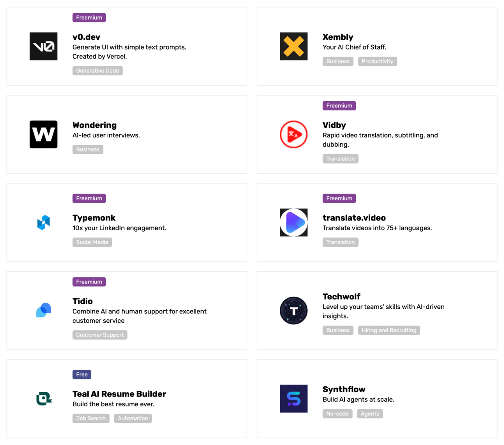Filter by the Generative Code tag
Viewport: 504px width, 445px height.
pyautogui.click(x=98, y=71)
